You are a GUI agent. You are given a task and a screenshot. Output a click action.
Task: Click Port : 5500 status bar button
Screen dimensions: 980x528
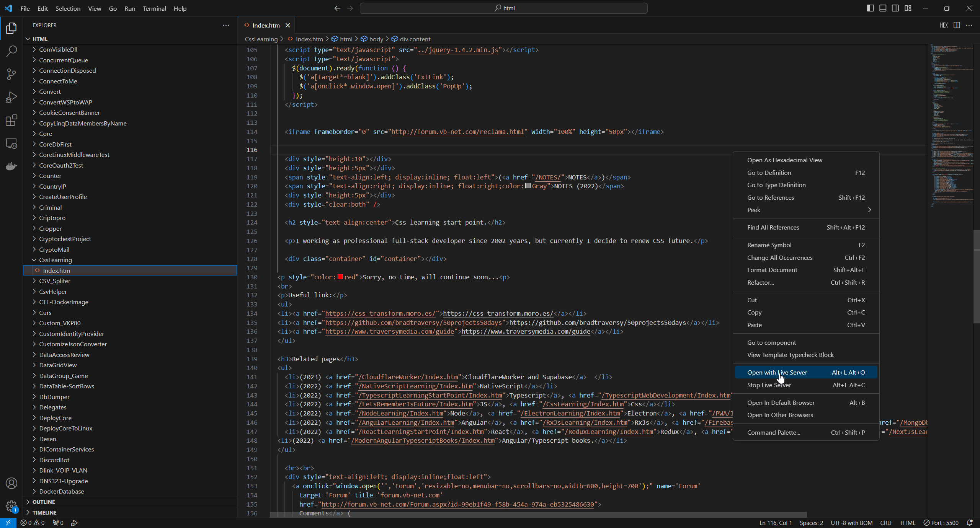pyautogui.click(x=941, y=523)
